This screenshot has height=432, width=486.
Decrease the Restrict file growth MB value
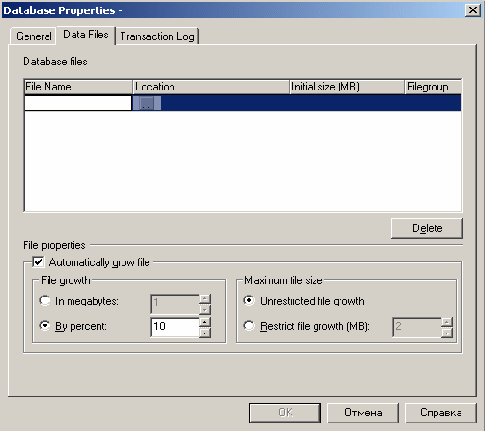pyautogui.click(x=447, y=332)
